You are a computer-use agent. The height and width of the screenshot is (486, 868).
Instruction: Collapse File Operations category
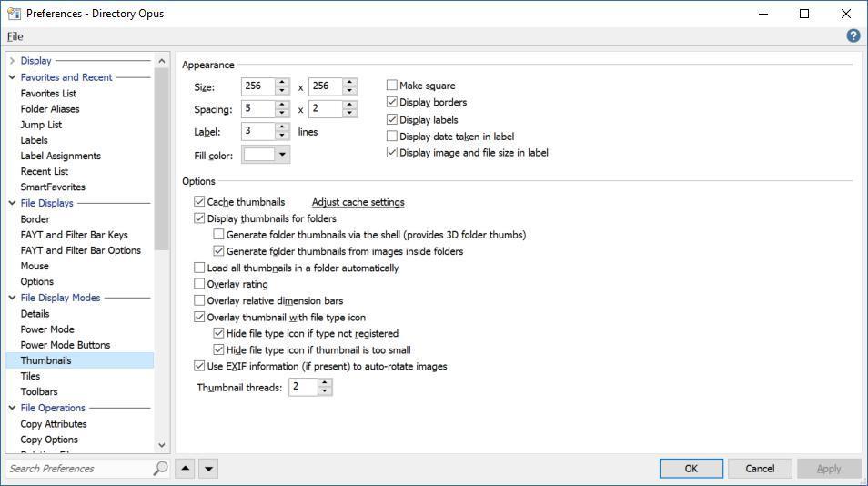coord(12,408)
